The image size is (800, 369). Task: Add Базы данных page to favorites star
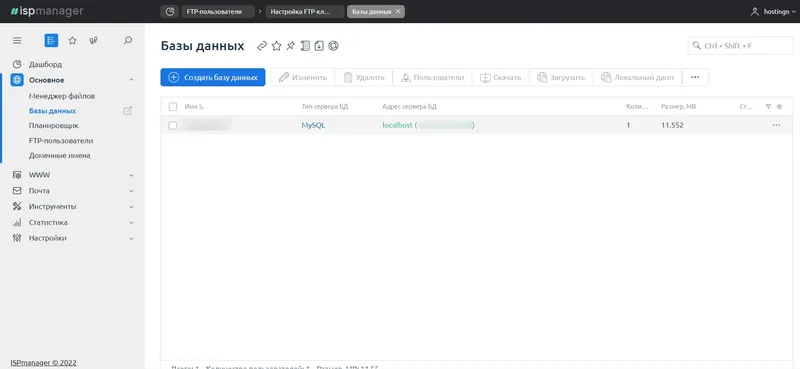coord(276,46)
